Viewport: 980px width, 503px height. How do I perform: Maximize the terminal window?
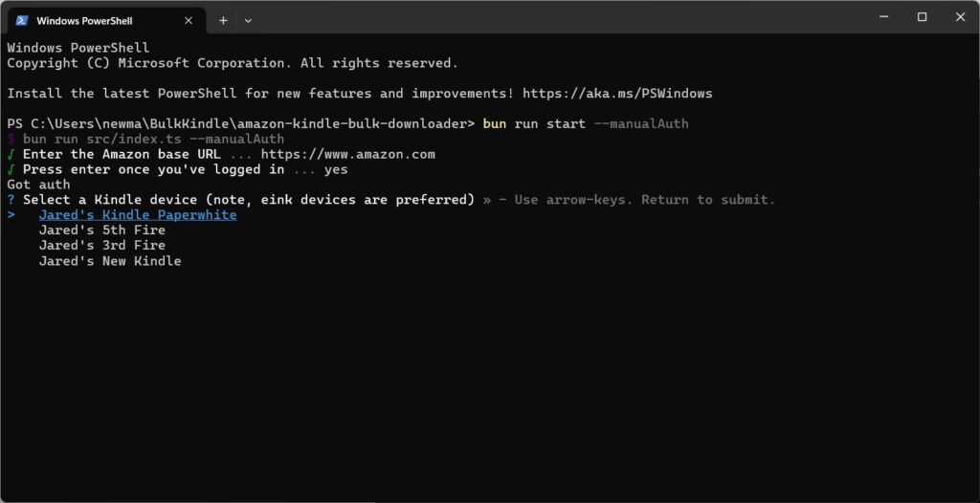922,17
